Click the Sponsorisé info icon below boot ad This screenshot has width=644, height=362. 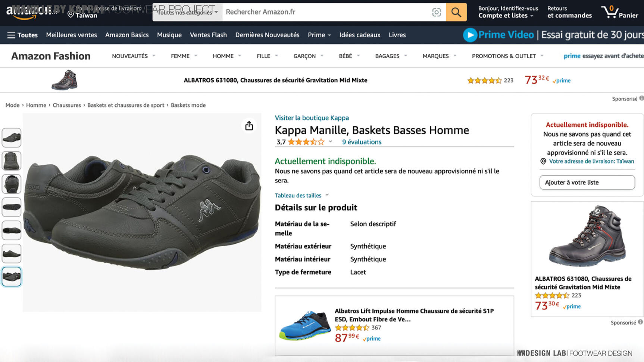coord(640,322)
